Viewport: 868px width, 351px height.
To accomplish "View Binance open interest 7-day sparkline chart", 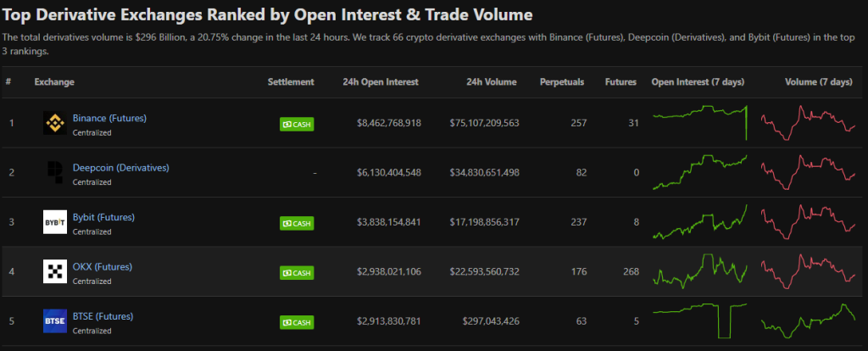I will [x=700, y=123].
